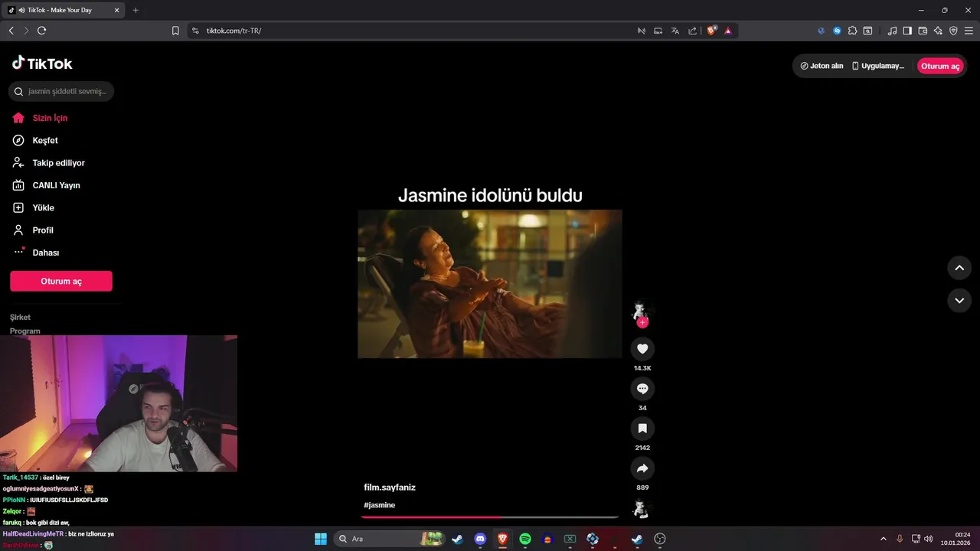Bookmark this page via address bar icon
The width and height of the screenshot is (980, 551).
(x=175, y=31)
